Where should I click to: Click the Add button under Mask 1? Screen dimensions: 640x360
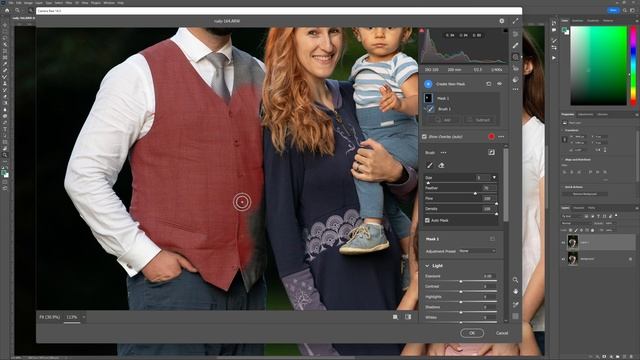point(443,120)
